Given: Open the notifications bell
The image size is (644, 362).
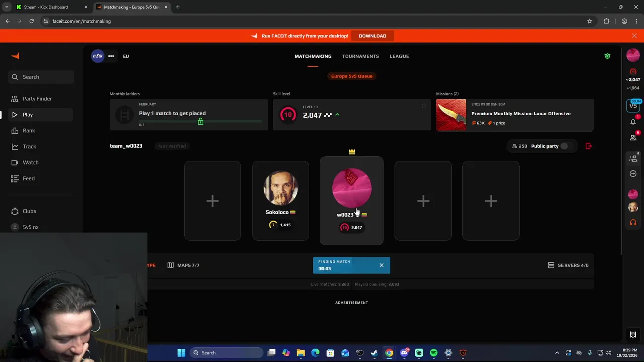Looking at the screenshot, I should (x=633, y=121).
